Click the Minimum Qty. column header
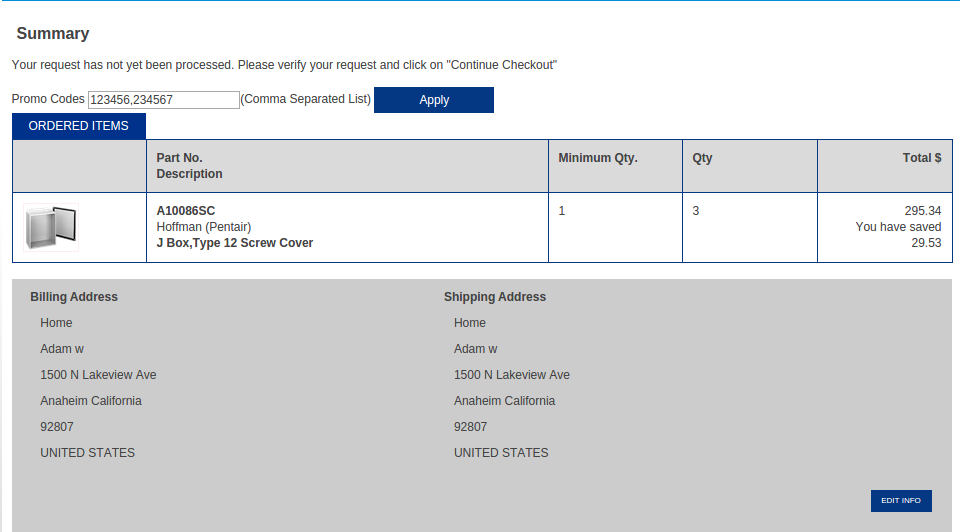The width and height of the screenshot is (960, 532). [x=598, y=158]
